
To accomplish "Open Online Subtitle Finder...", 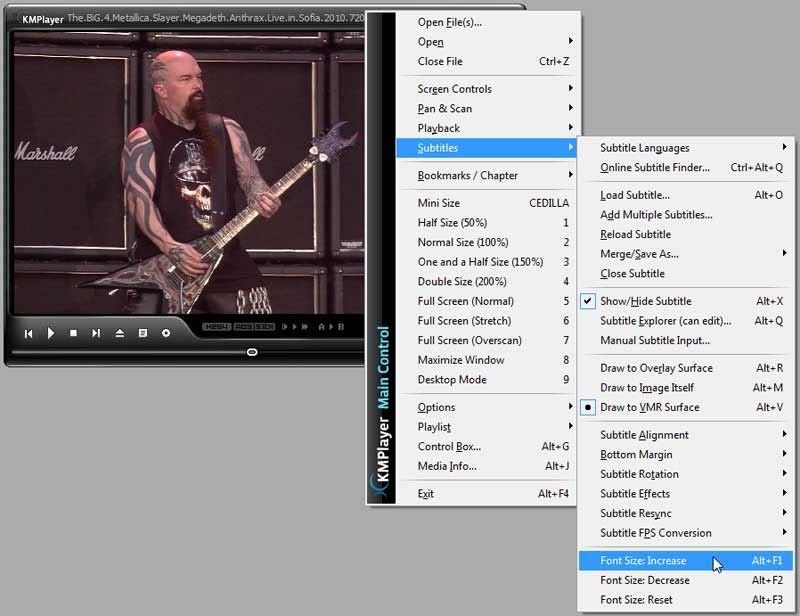I will 684,167.
